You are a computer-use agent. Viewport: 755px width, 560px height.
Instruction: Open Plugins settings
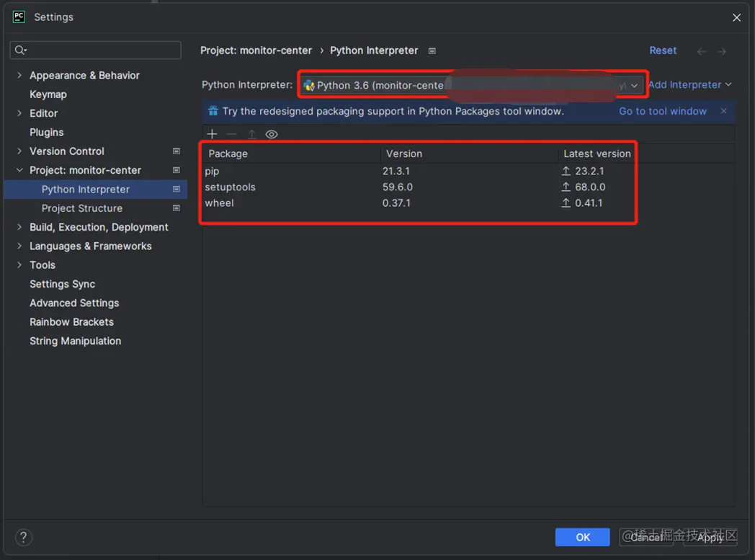click(47, 133)
